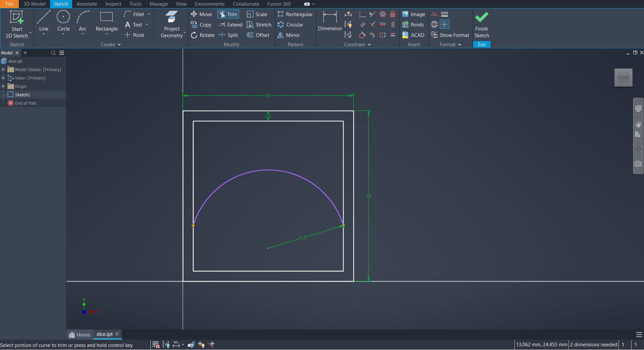
Task: Select the Pan hand tool in navigation bar
Action: 638,124
